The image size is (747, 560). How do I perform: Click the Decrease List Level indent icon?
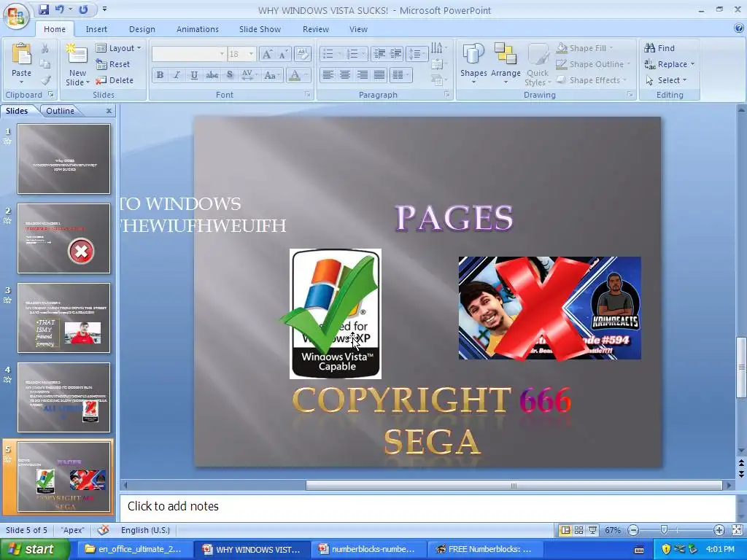[379, 54]
